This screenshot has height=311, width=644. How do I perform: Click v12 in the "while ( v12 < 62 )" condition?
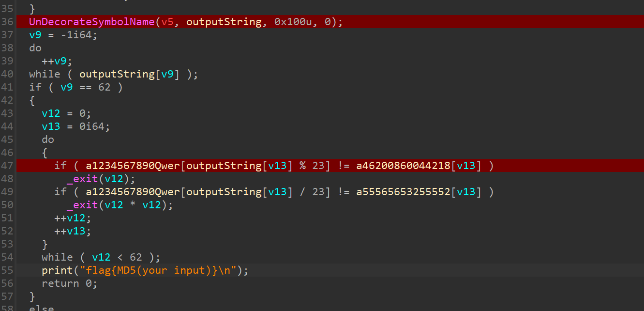101,257
